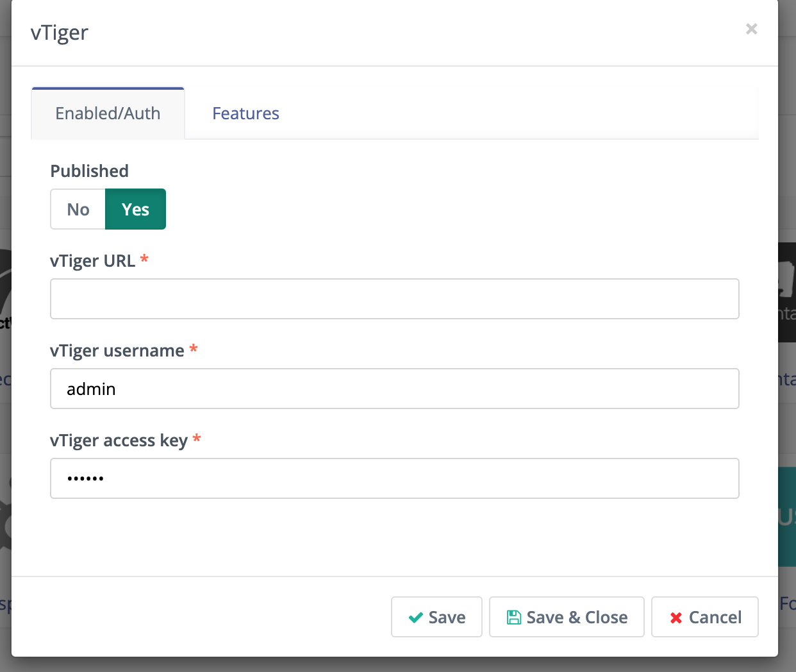The image size is (796, 672).
Task: Click the vTiger access key label
Action: click(119, 441)
